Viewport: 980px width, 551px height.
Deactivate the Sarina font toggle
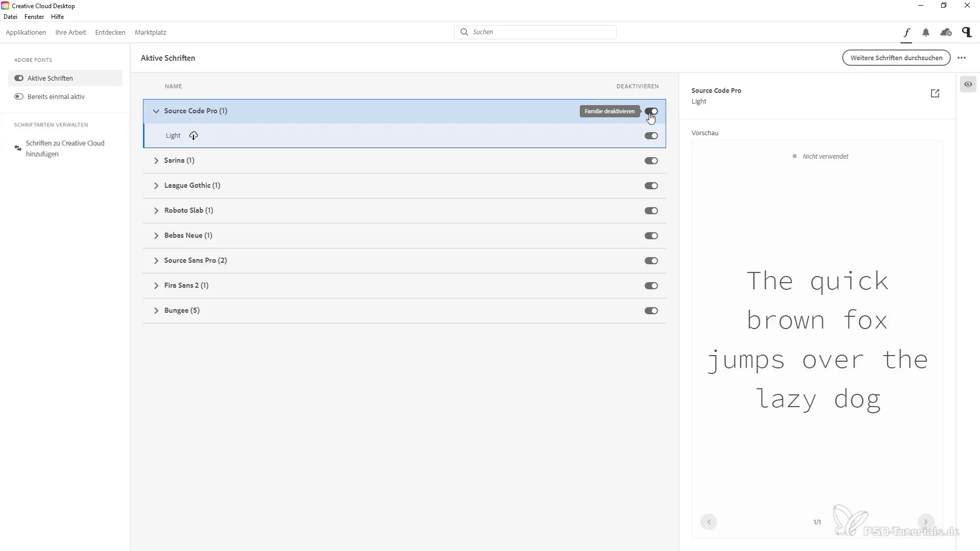pos(651,161)
